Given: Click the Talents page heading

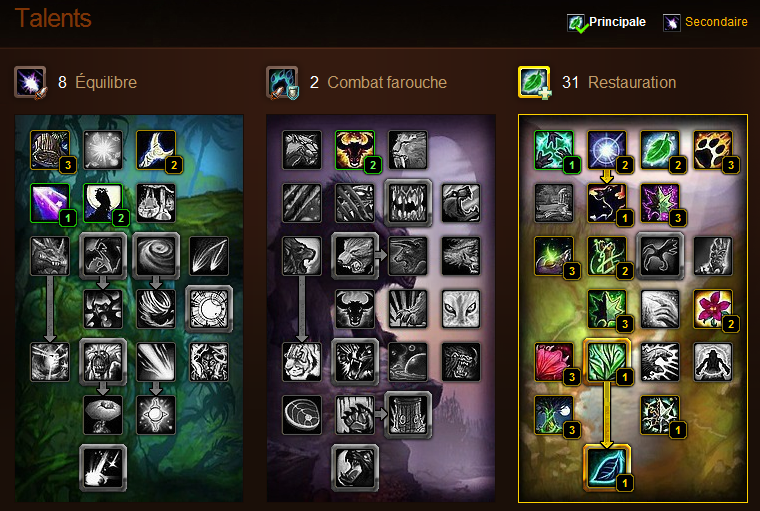Looking at the screenshot, I should click(53, 18).
